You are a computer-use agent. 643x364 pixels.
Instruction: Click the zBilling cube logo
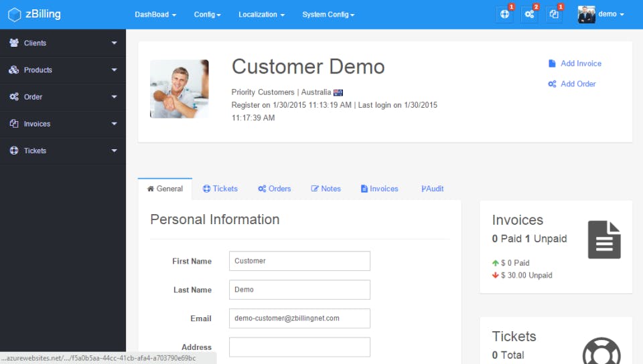[14, 15]
